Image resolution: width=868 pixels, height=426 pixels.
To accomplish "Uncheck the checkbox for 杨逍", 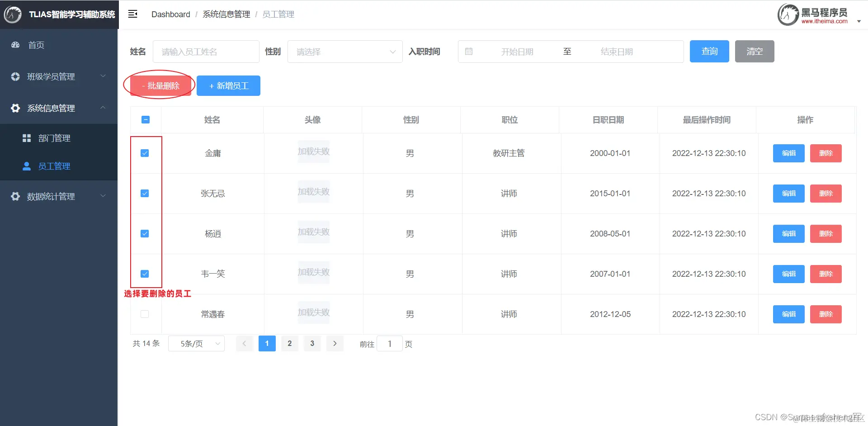I will (x=145, y=233).
